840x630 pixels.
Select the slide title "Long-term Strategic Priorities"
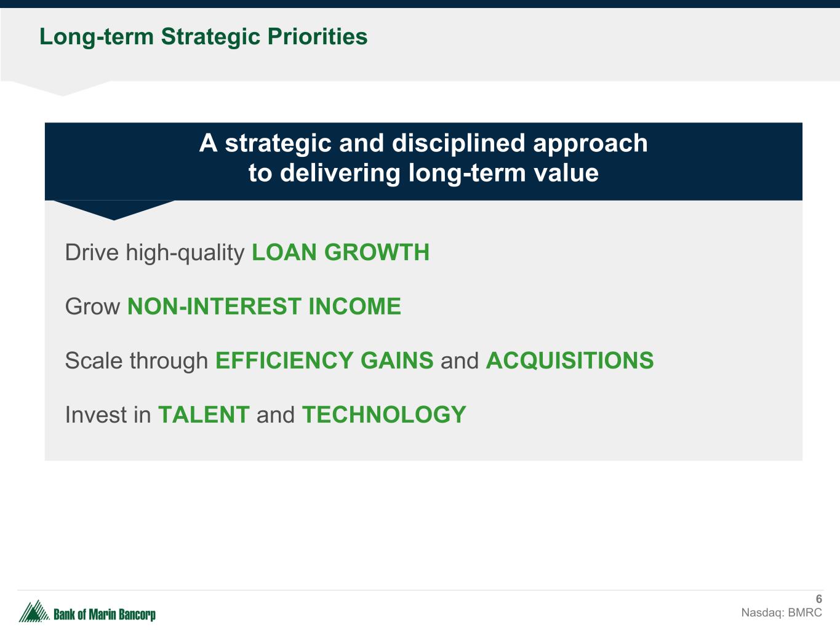[203, 37]
